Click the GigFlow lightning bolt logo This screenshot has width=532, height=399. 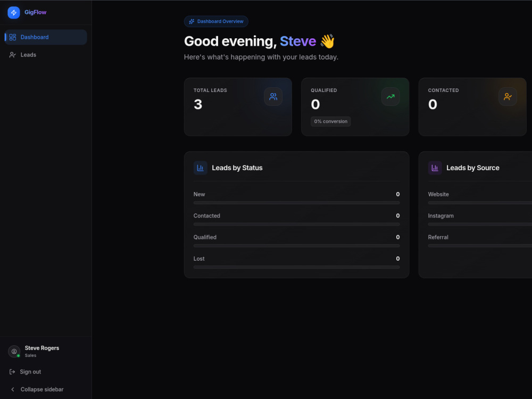14,13
